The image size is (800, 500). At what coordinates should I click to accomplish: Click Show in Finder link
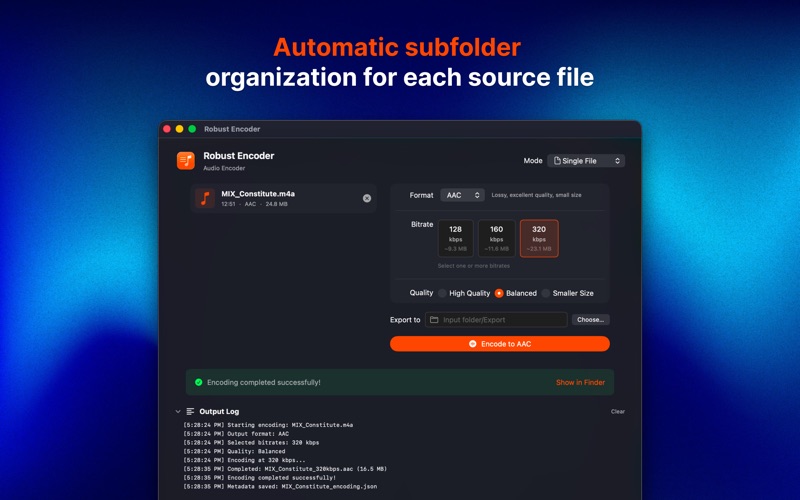tap(580, 382)
